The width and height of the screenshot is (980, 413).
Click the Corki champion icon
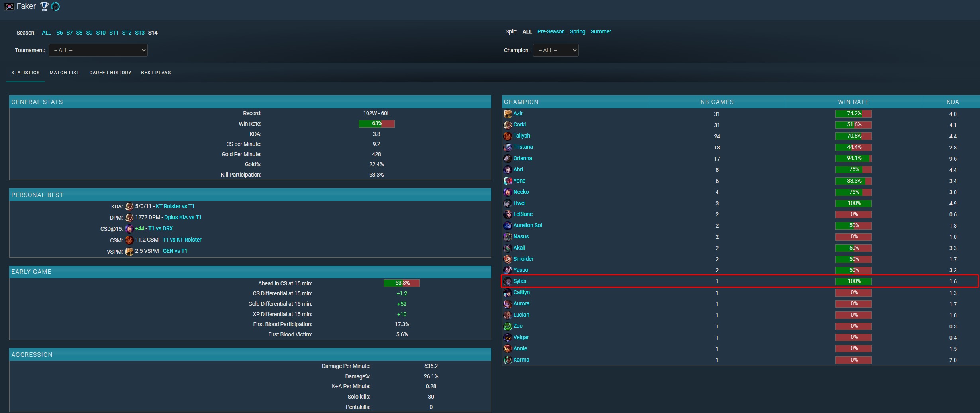point(508,125)
